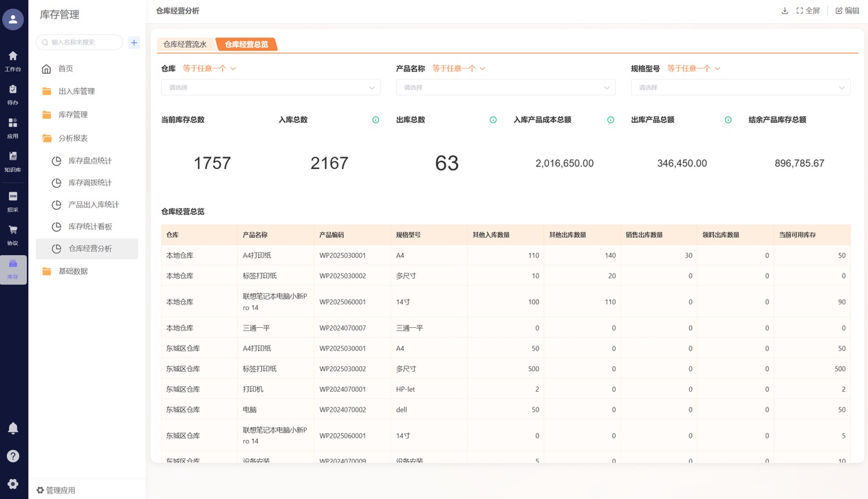Open the settings gear in left rail

(x=13, y=484)
